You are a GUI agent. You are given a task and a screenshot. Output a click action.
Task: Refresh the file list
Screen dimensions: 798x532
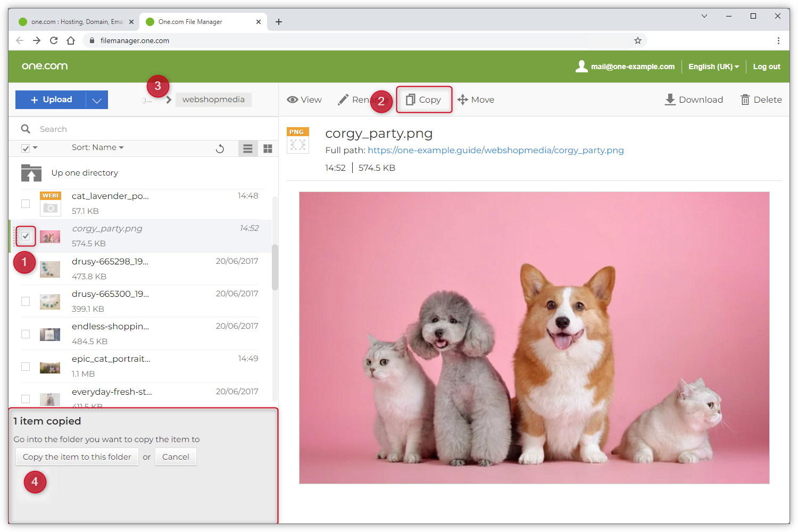[220, 148]
